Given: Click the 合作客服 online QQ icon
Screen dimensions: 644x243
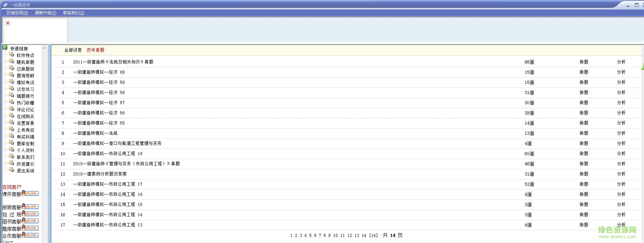Looking at the screenshot, I should (30, 235).
